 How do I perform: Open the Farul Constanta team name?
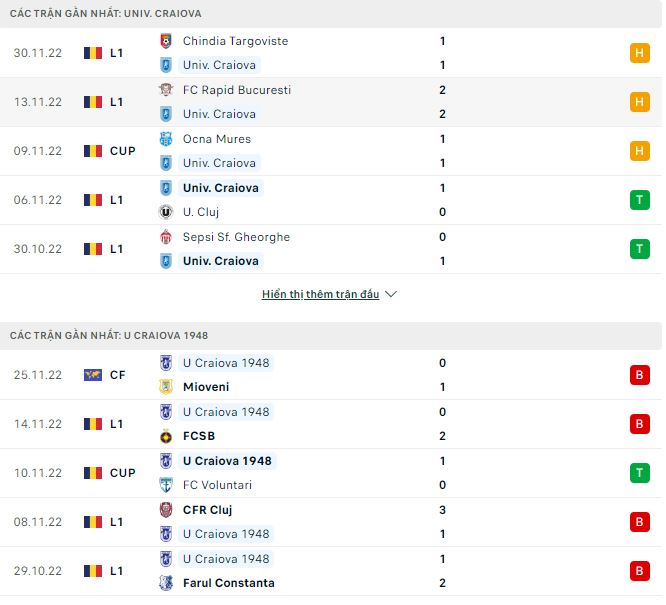click(x=228, y=583)
